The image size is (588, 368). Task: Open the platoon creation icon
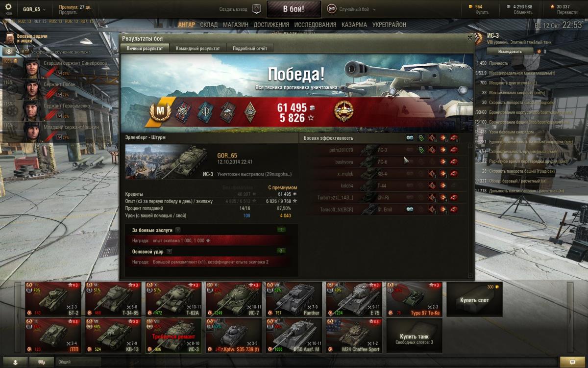(256, 9)
